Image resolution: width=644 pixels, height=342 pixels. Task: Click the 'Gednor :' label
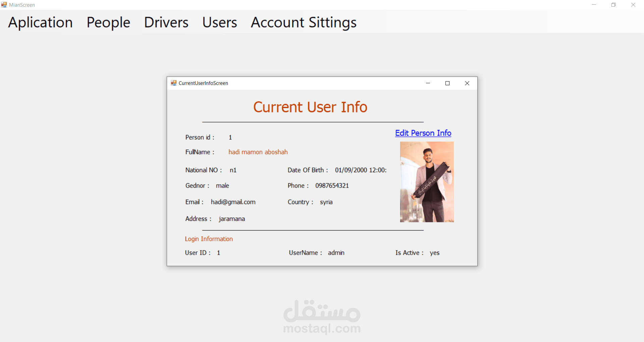click(x=198, y=186)
